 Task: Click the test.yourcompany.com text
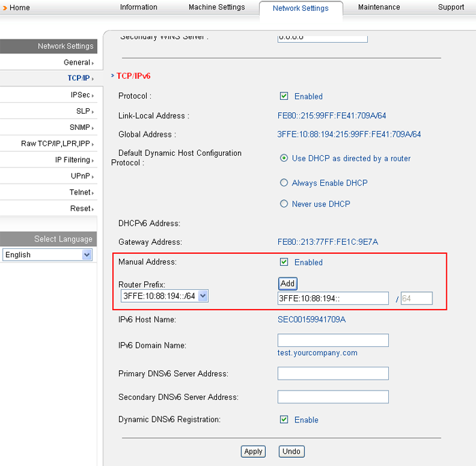click(318, 353)
